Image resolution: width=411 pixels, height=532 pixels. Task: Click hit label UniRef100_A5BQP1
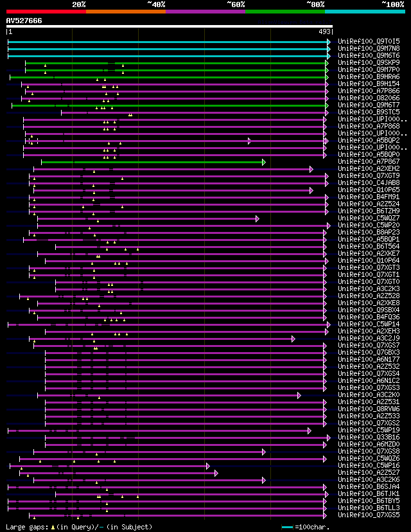[x=369, y=239]
